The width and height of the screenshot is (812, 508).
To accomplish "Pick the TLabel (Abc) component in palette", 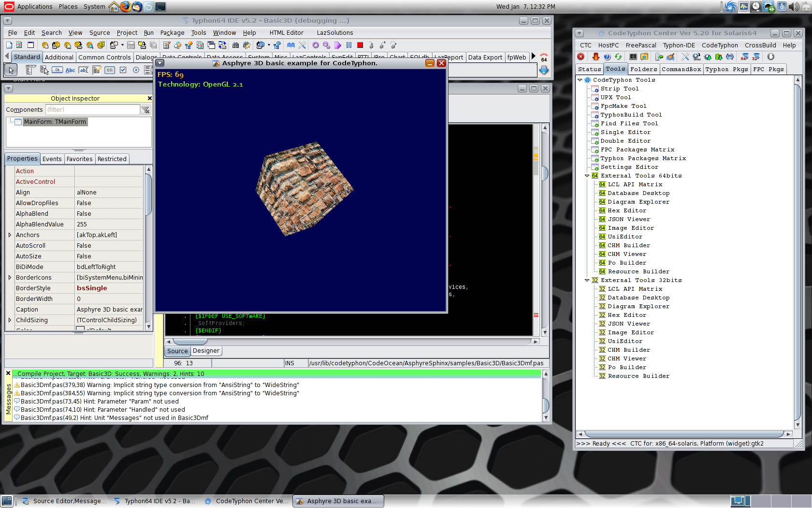I will point(70,70).
